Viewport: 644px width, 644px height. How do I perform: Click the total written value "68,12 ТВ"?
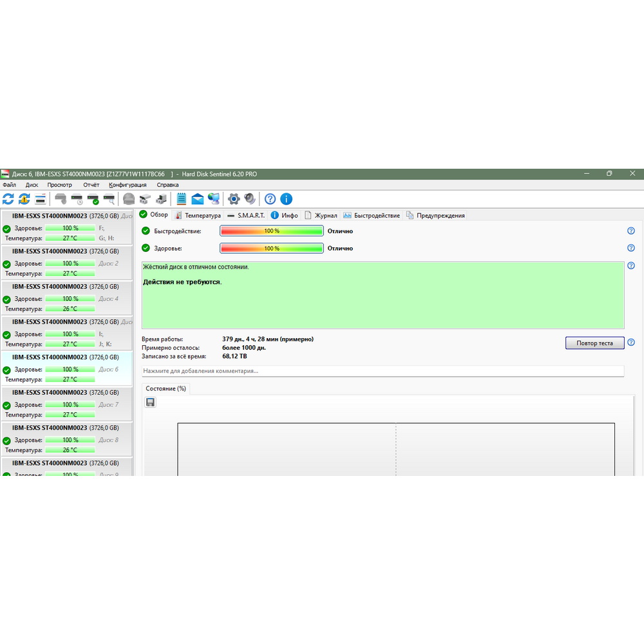tap(234, 356)
